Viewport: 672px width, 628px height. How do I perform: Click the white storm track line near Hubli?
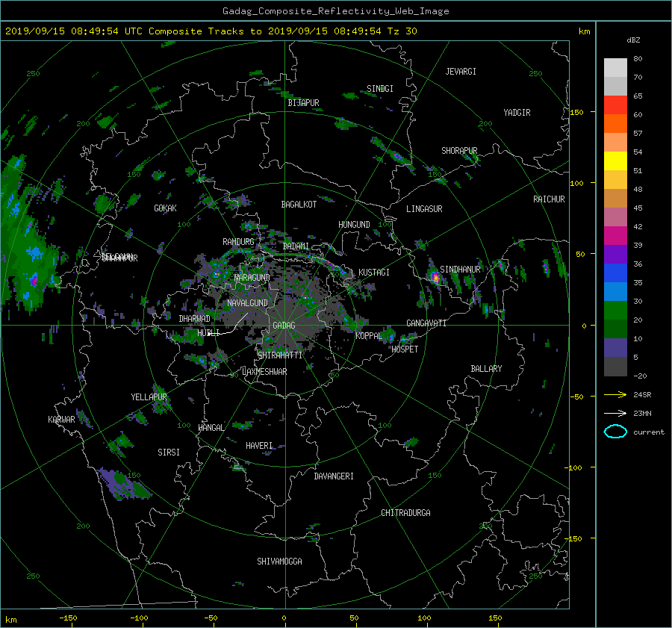tap(228, 325)
